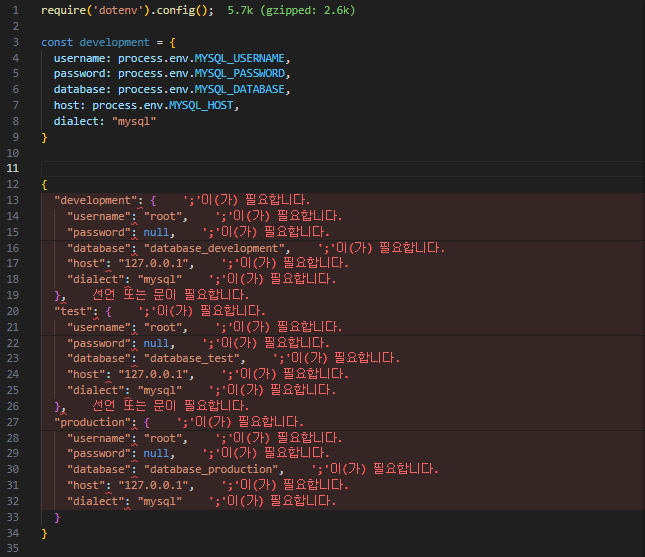Click line number 1 in the gutter
Screen dimensions: 645x557
(16, 10)
